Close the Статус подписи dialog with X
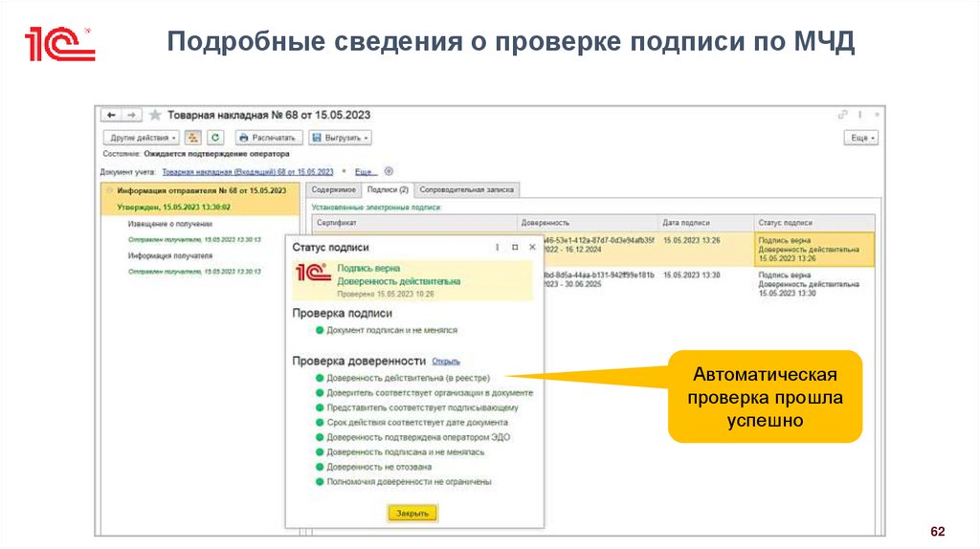Image resolution: width=980 pixels, height=549 pixels. [x=532, y=248]
